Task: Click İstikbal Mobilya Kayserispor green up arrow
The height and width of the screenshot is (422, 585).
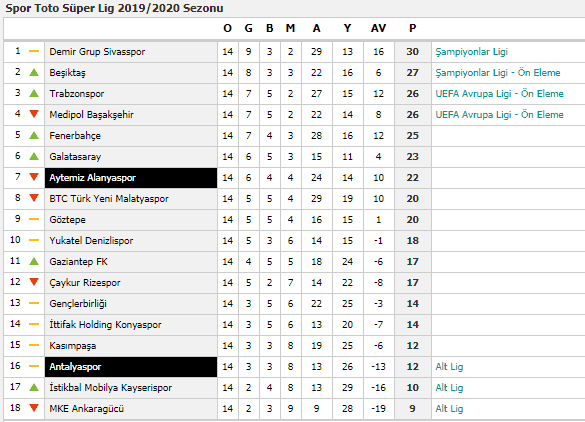Action: coord(34,387)
